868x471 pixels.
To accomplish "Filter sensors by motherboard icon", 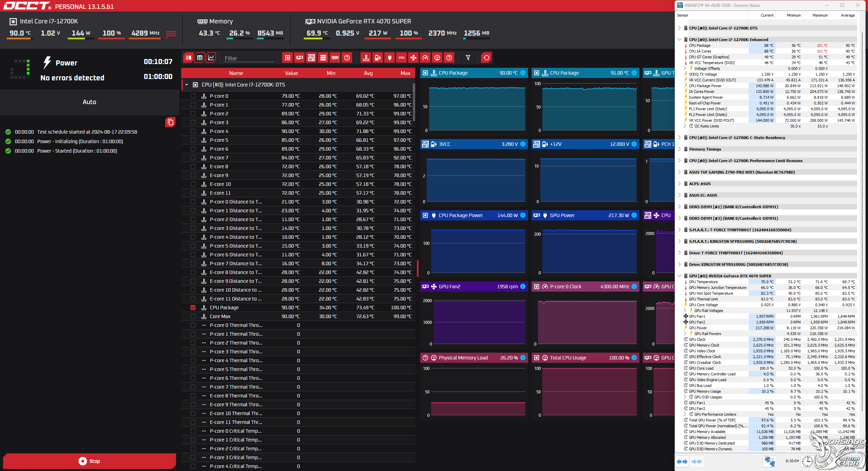I will [311, 58].
